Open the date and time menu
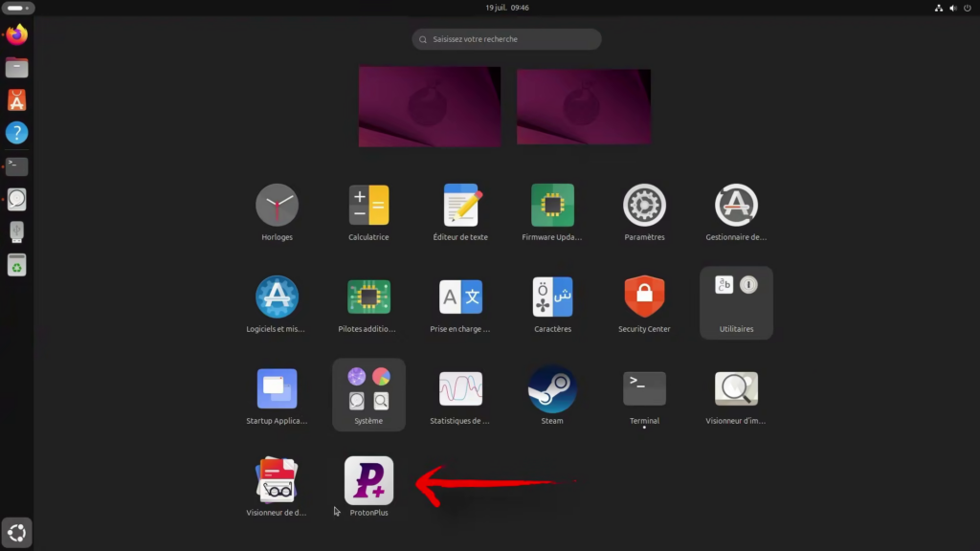Screen dimensions: 980x551 coord(507,8)
